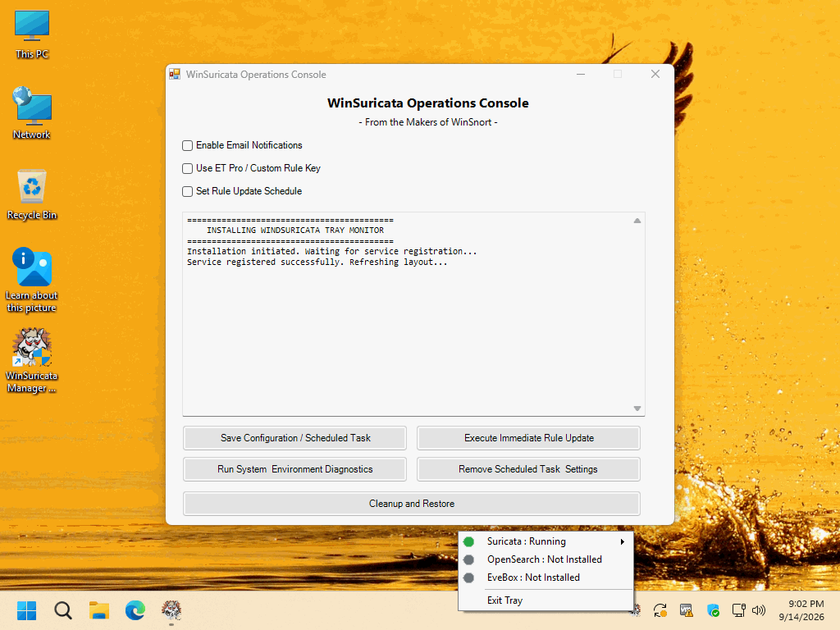Check Use ET Pro / Custom Rule Key

(x=188, y=169)
